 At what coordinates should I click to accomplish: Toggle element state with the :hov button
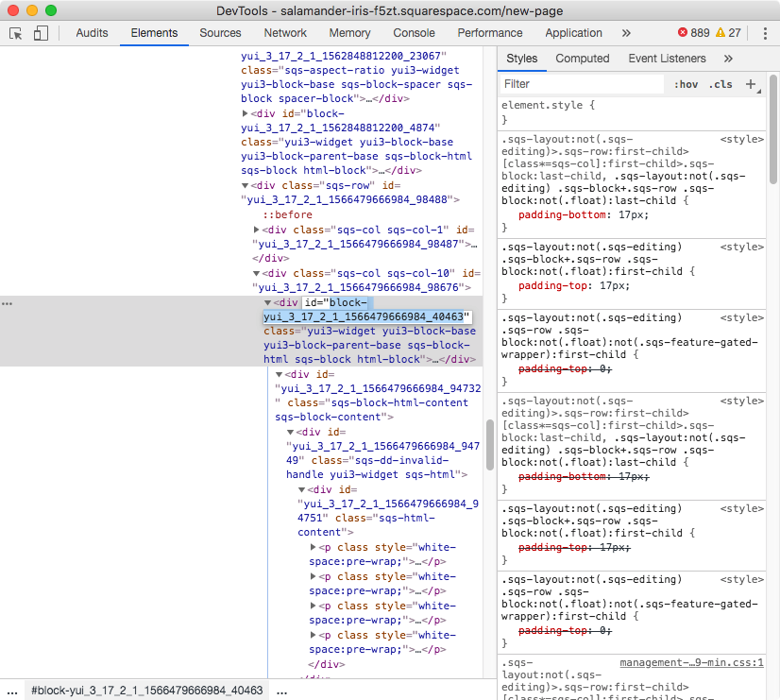pyautogui.click(x=687, y=85)
